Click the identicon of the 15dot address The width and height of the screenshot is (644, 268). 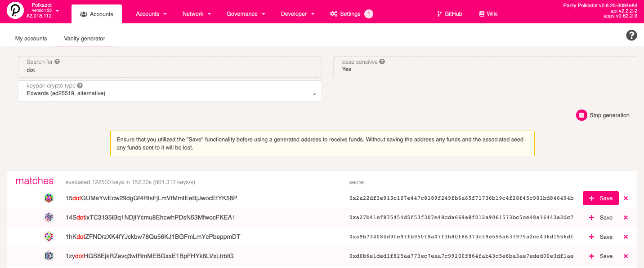[49, 198]
